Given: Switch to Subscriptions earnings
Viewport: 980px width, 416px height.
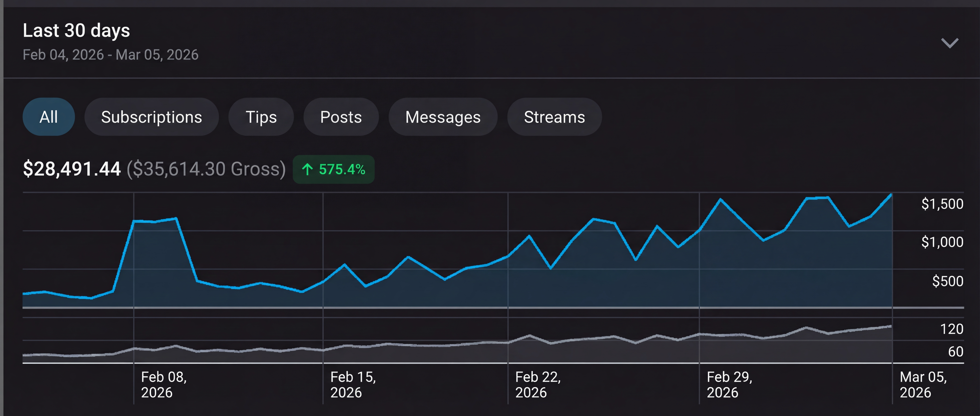Looking at the screenshot, I should 151,117.
